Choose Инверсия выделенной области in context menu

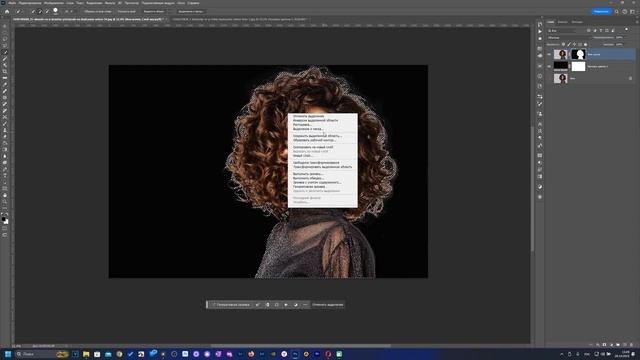[316, 120]
